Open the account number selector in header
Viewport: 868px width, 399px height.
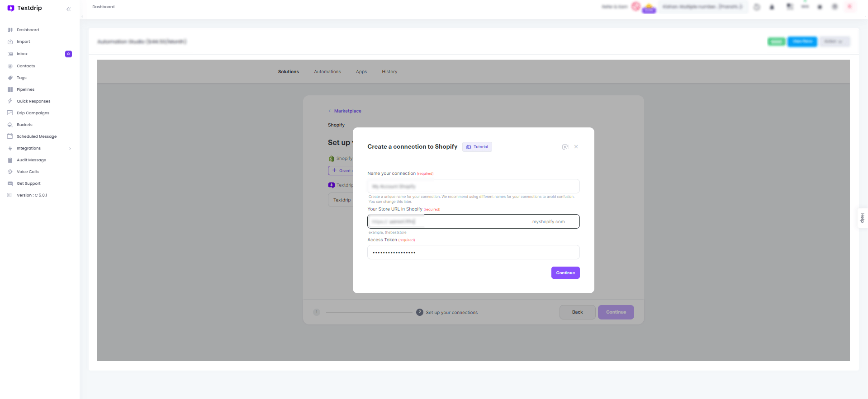pyautogui.click(x=703, y=7)
